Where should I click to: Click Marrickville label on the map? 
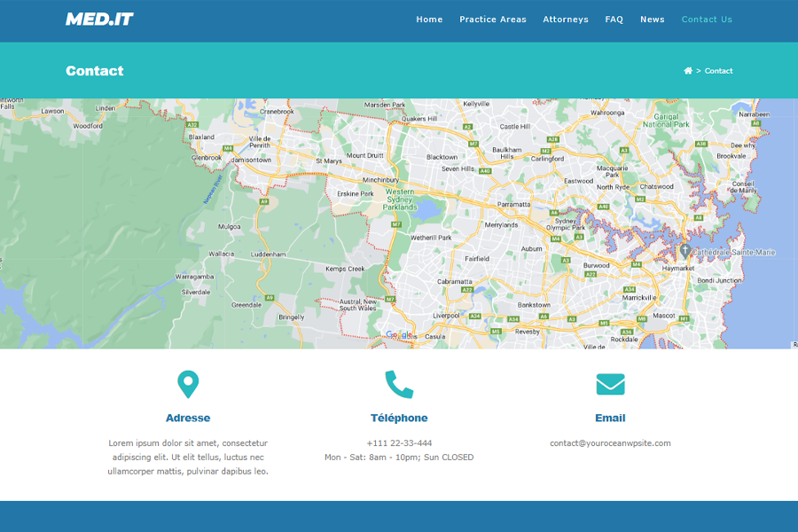coord(639,297)
